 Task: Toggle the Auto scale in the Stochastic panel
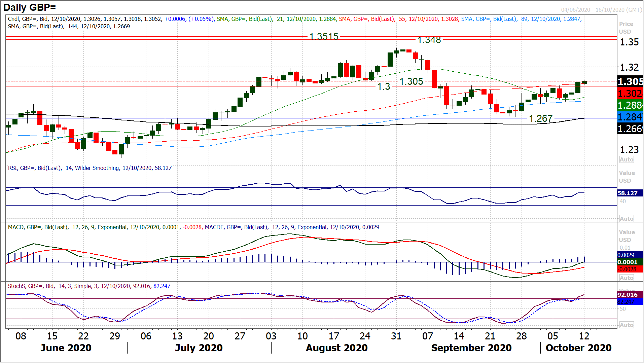coord(626,325)
